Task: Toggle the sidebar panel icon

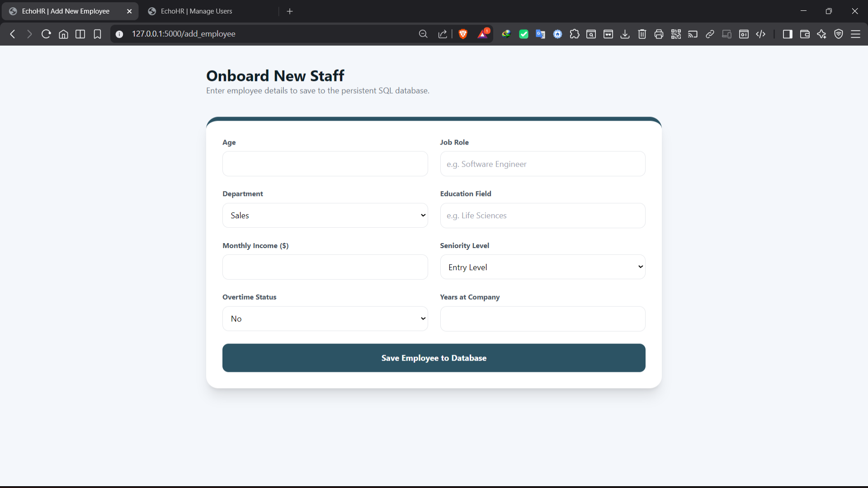Action: (788, 34)
